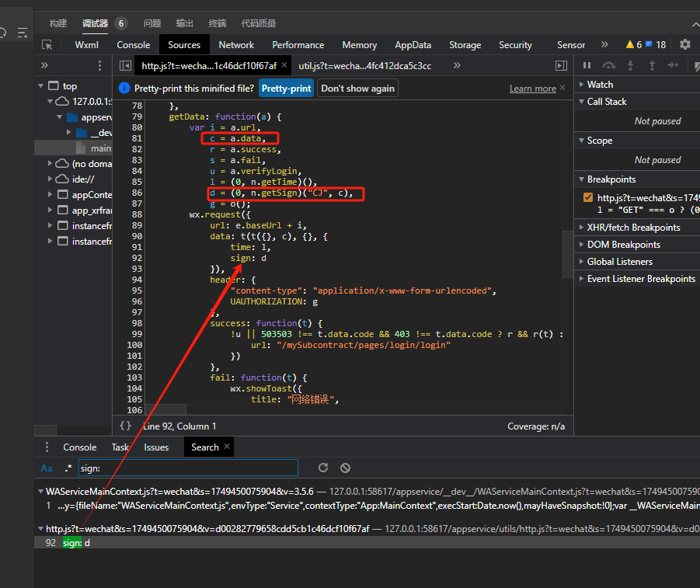The image size is (700, 588).
Task: Open drawer more options menu
Action: click(x=47, y=447)
